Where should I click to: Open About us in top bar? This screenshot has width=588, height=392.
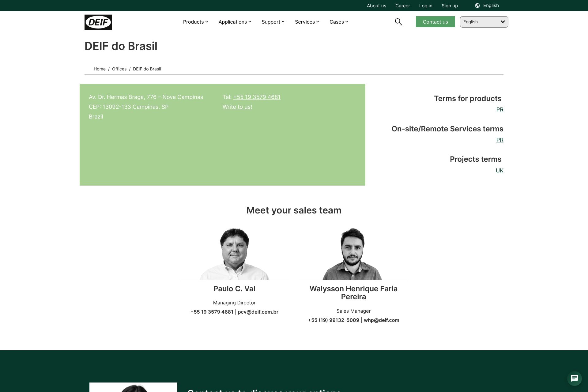tap(376, 6)
